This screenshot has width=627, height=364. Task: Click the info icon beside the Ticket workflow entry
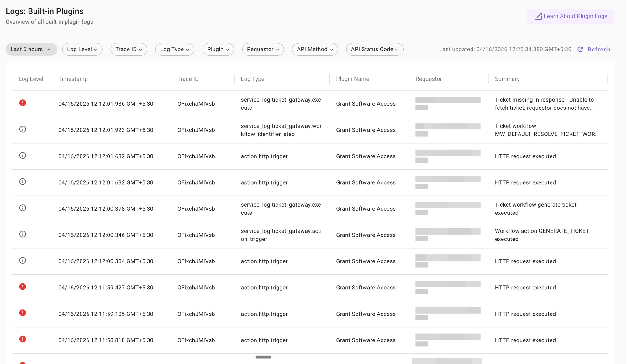point(23,129)
